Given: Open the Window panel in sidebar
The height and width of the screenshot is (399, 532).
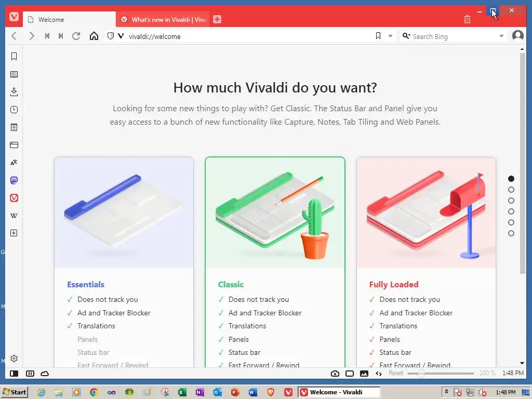Looking at the screenshot, I should [x=14, y=145].
